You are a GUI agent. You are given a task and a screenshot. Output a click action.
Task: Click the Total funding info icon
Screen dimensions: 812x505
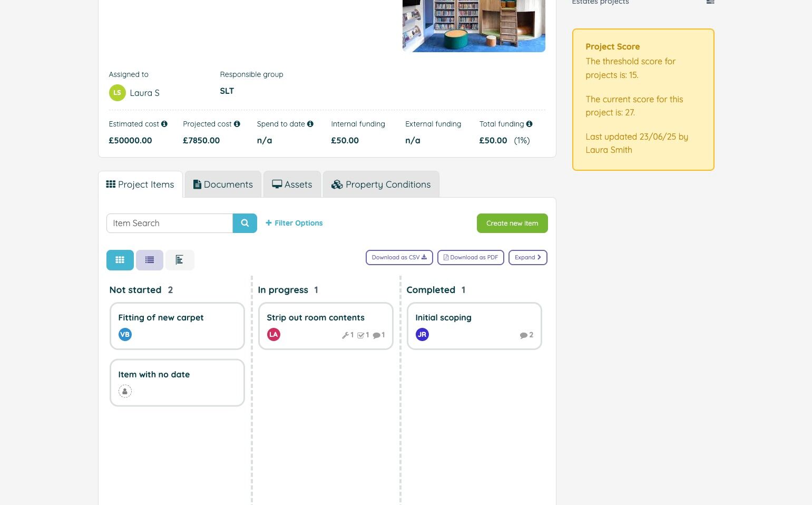point(529,124)
